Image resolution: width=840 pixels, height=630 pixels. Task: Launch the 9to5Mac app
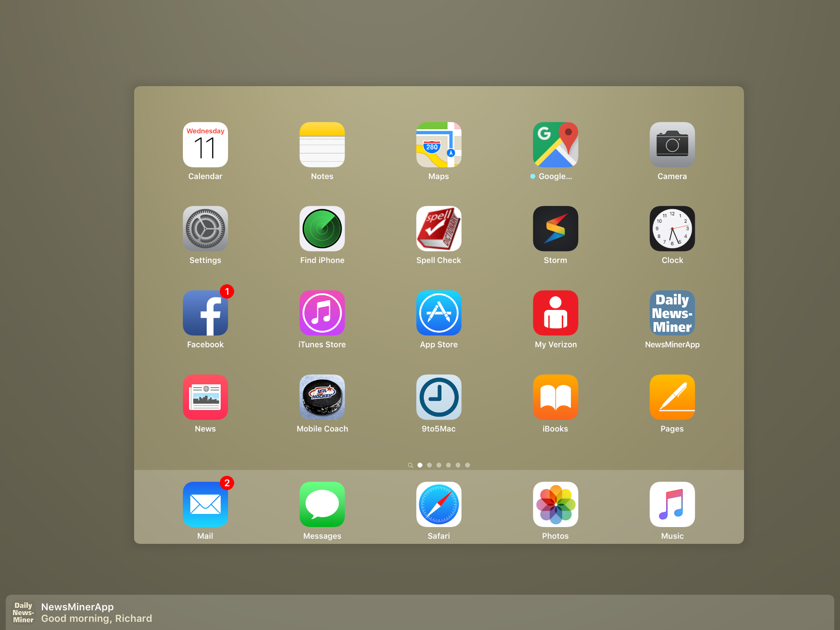(x=438, y=397)
